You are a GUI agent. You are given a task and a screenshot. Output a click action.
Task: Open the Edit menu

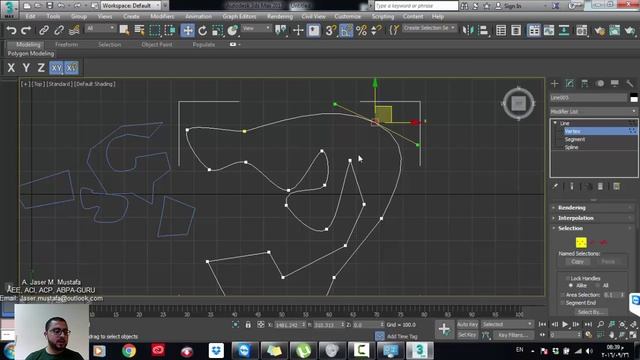(30, 16)
